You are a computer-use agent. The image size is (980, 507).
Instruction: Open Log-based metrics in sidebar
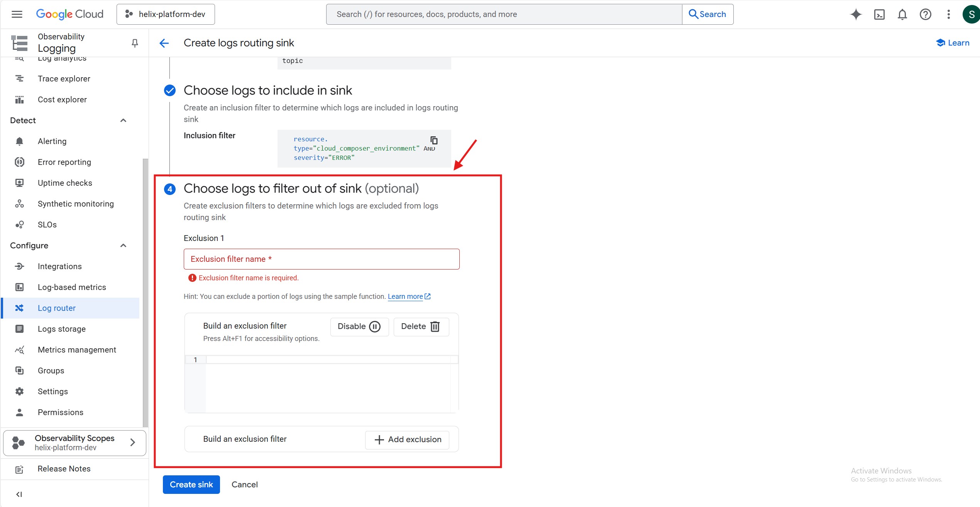pyautogui.click(x=72, y=287)
